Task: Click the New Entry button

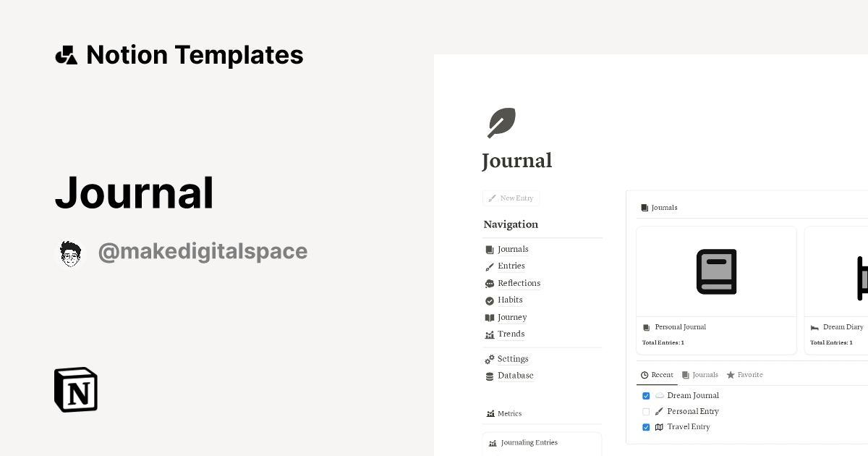Action: click(x=511, y=198)
